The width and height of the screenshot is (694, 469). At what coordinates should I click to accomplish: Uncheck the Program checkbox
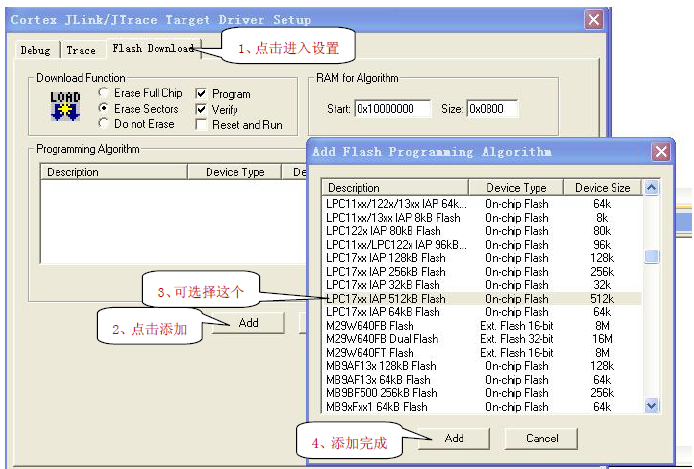click(201, 94)
